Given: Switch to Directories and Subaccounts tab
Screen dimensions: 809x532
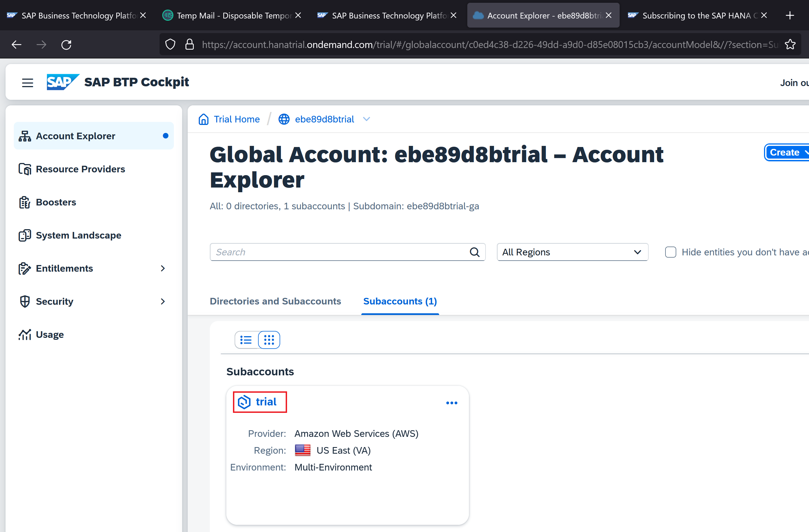Looking at the screenshot, I should [275, 301].
